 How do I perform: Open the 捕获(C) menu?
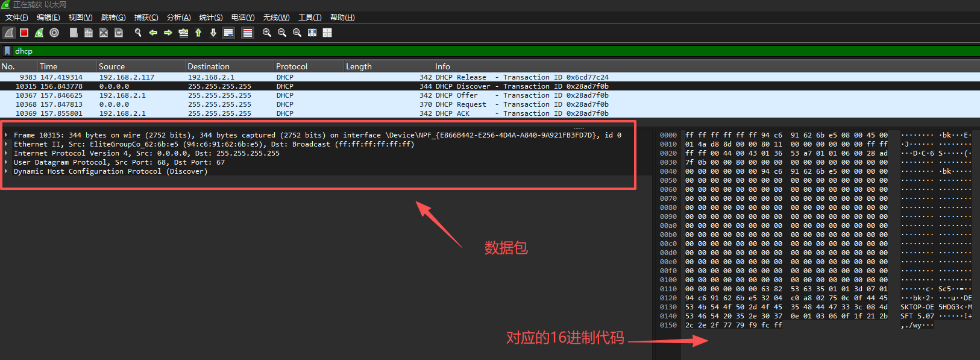146,17
